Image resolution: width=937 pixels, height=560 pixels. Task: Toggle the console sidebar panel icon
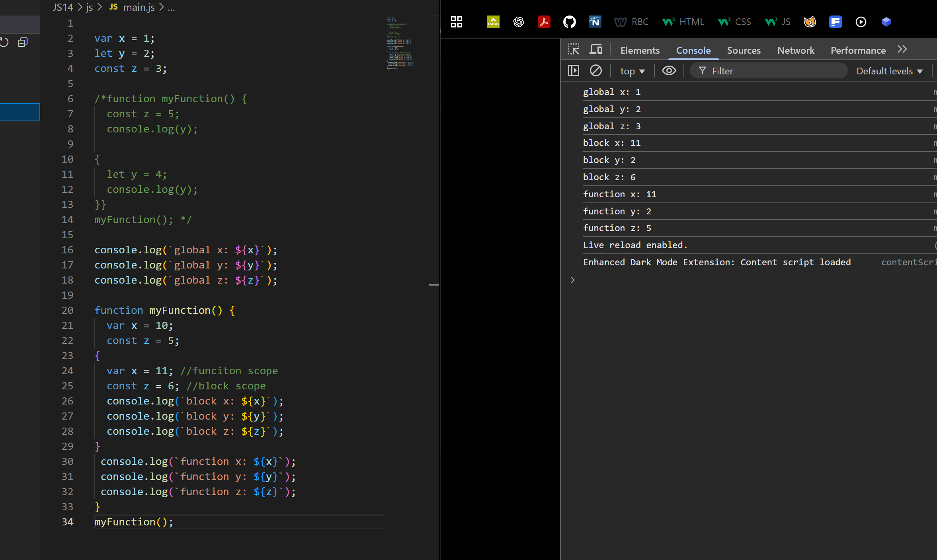pos(573,71)
